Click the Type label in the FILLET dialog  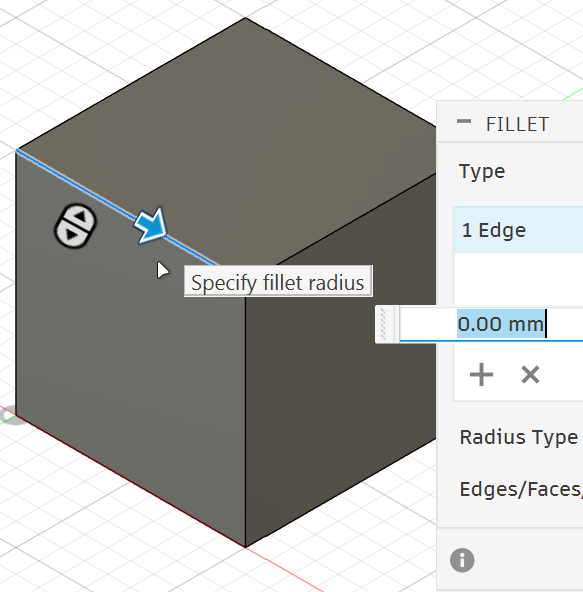[482, 171]
